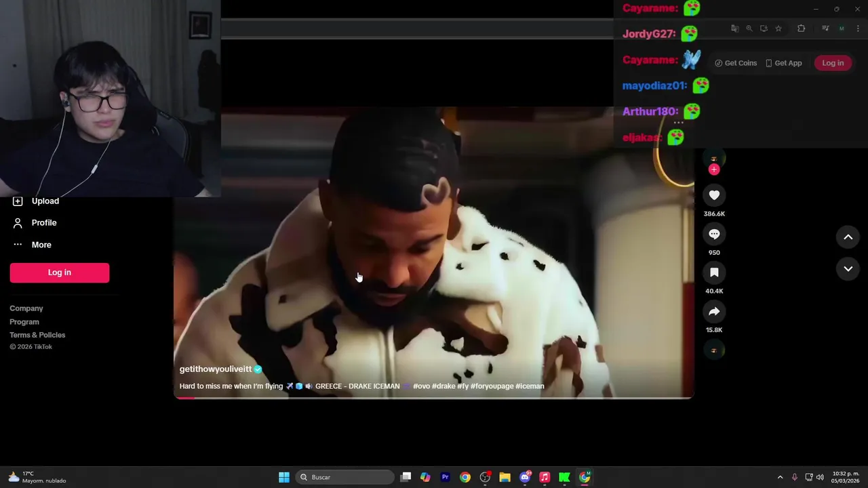Click Get App in the header
Viewport: 868px width, 488px height.
[783, 63]
